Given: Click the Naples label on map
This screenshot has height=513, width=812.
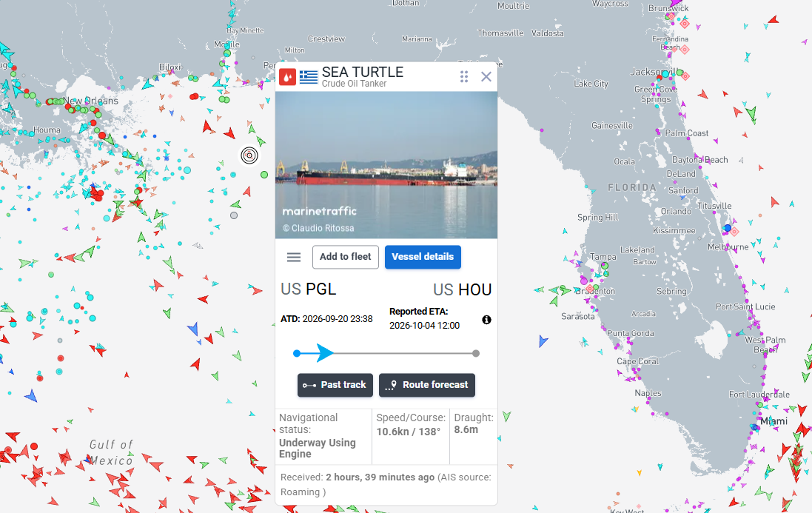Looking at the screenshot, I should click(648, 393).
